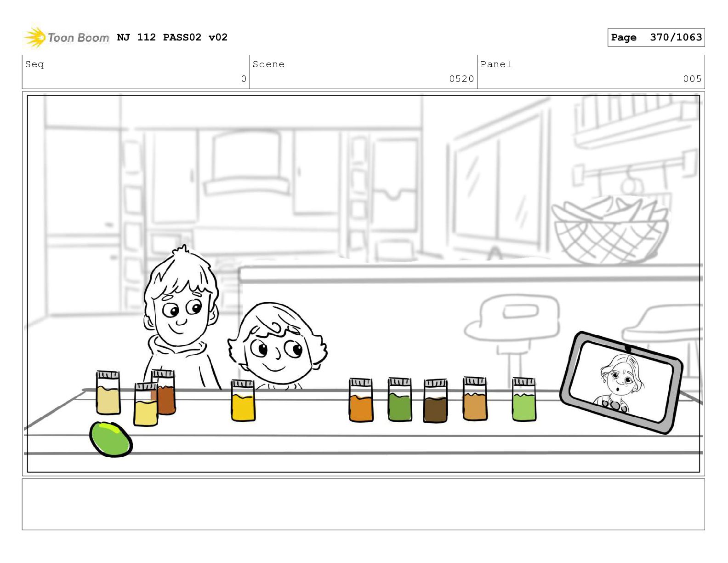Select the title text "NJ 112 PASS02 v02"
This screenshot has width=728, height=563.
click(172, 37)
